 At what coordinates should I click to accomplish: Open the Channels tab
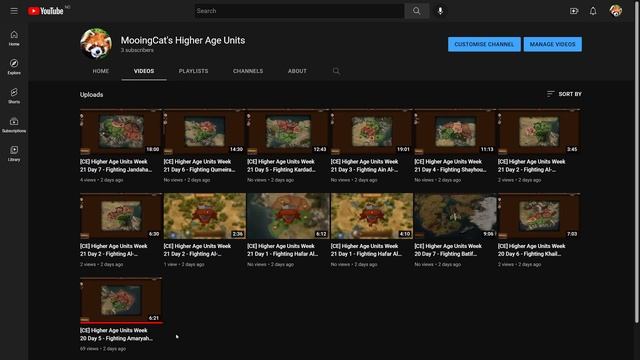point(248,71)
